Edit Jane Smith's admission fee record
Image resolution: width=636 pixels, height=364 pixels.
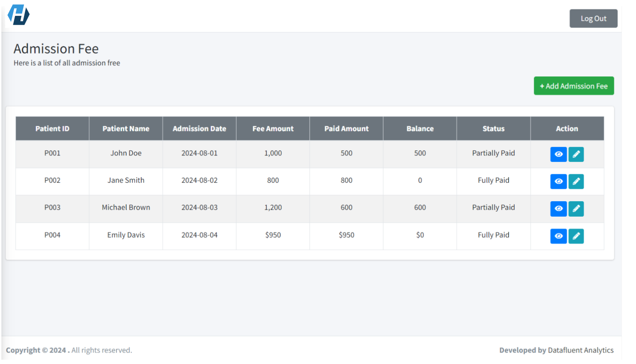point(576,182)
